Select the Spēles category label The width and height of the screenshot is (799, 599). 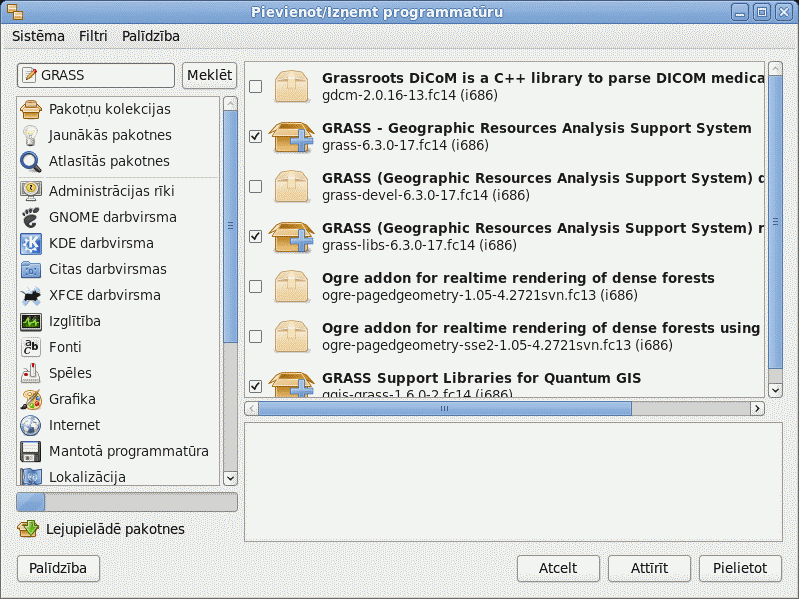[70, 373]
